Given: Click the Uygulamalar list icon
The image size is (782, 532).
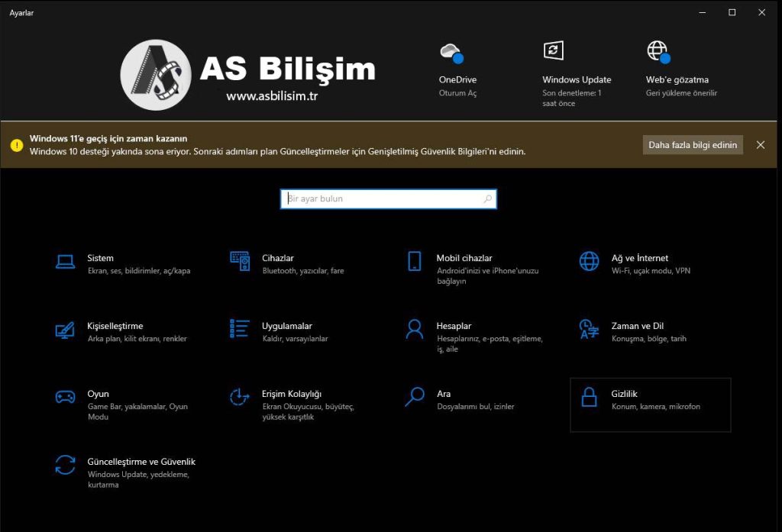Looking at the screenshot, I should (x=240, y=329).
